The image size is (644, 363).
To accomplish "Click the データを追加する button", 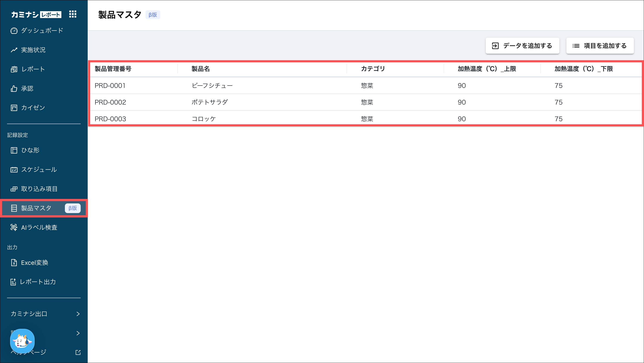I will pos(522,46).
